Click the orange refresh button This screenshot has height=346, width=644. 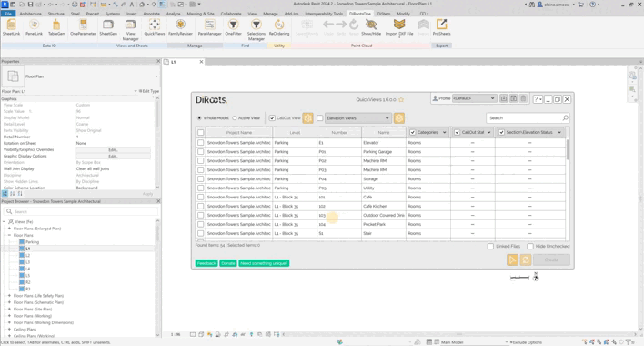coord(526,259)
